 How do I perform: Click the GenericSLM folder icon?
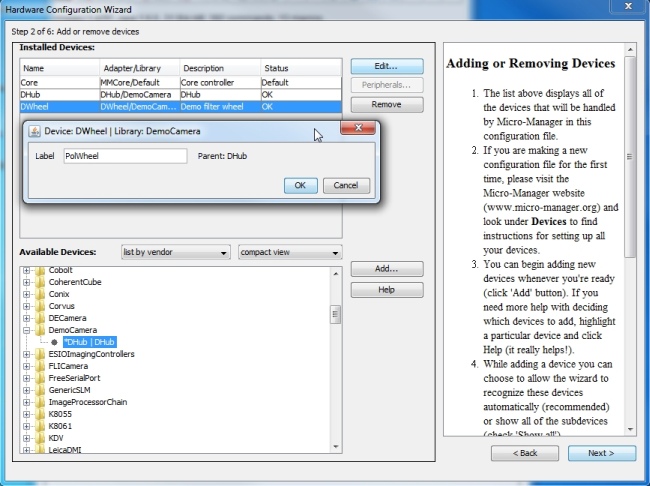click(40, 390)
